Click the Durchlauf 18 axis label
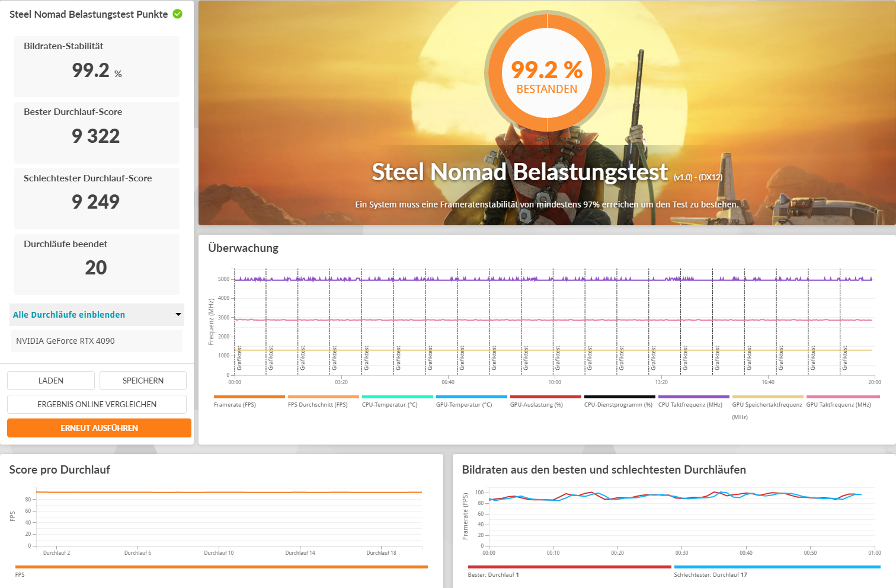 pos(381,553)
